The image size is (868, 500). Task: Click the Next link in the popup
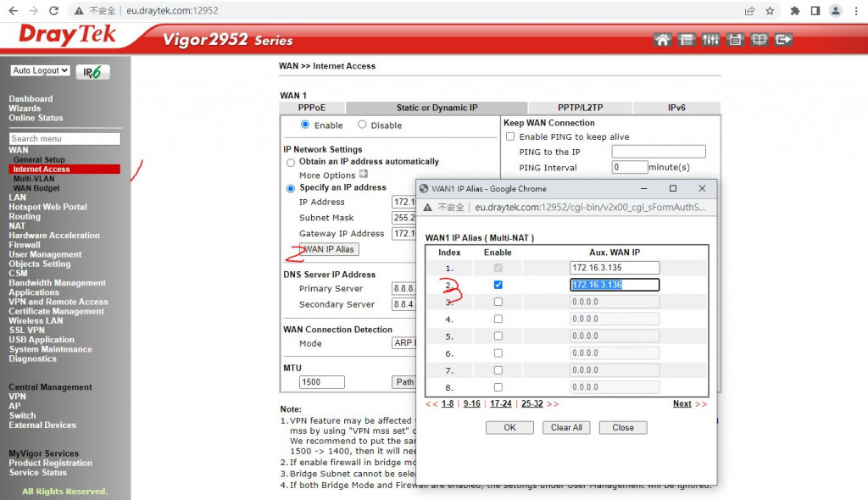tap(682, 403)
